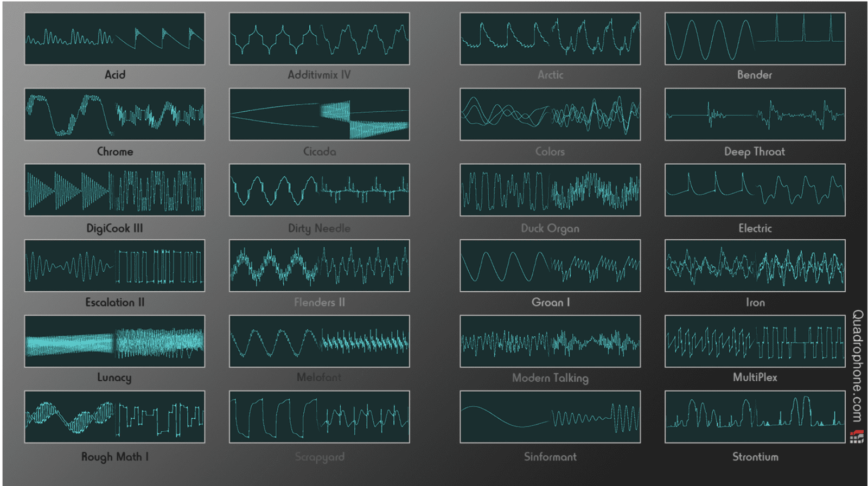Select the MultiPlex waveform thumbnail
The image size is (868, 486).
[755, 341]
